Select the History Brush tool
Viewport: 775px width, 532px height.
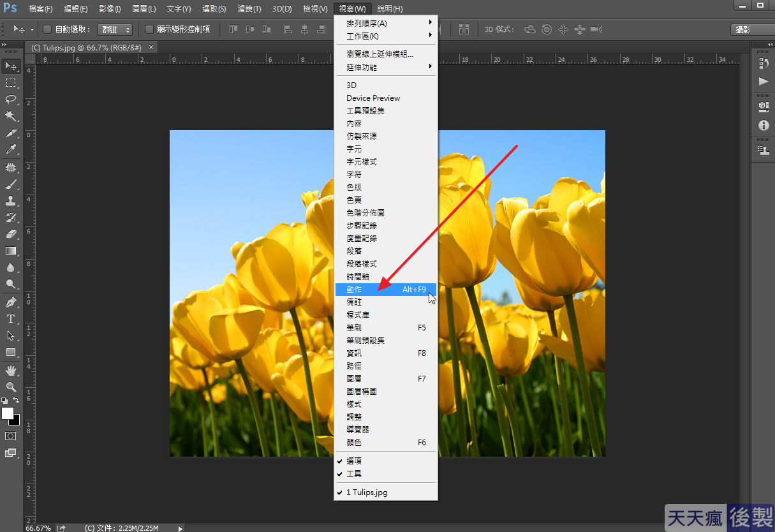[x=11, y=218]
